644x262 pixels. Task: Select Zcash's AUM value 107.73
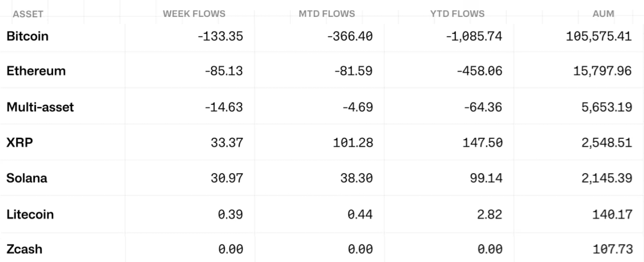(613, 249)
